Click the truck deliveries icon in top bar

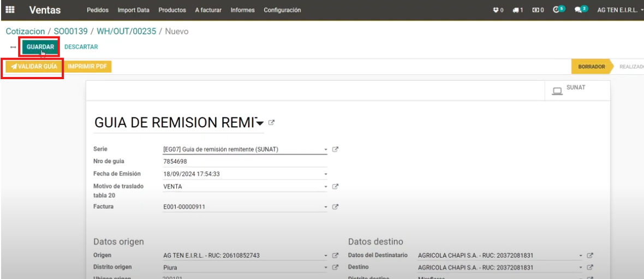517,10
